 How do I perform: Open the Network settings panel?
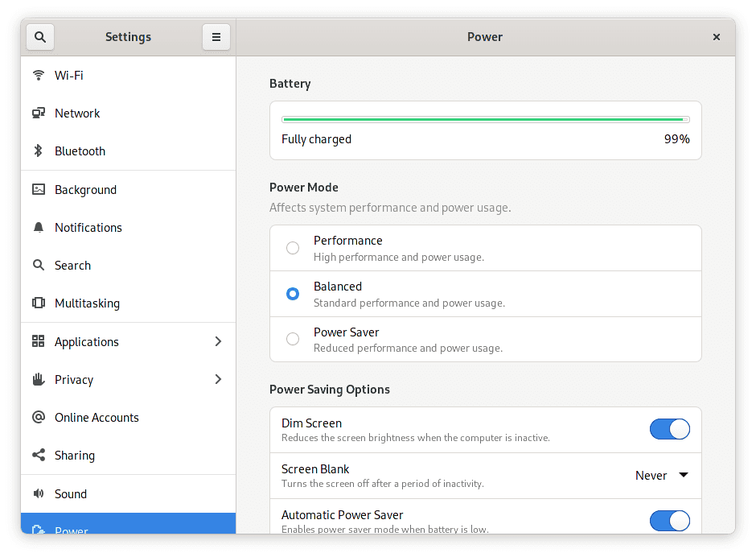pos(77,113)
